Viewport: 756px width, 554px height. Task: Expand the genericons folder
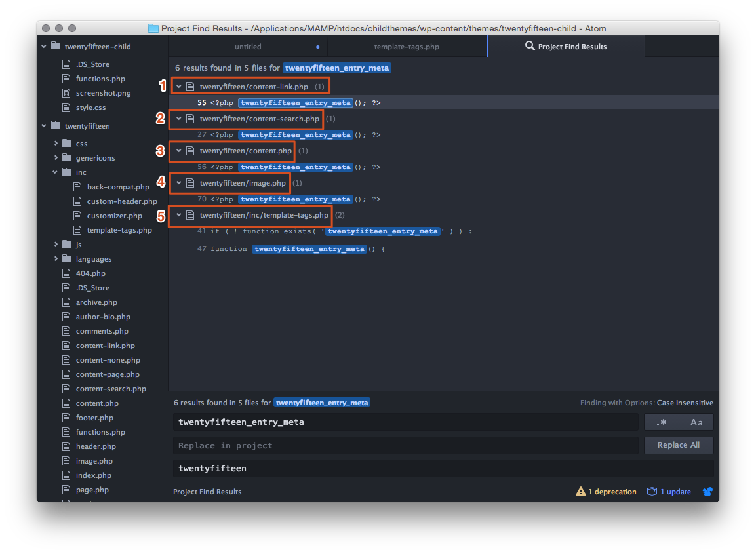click(x=56, y=157)
